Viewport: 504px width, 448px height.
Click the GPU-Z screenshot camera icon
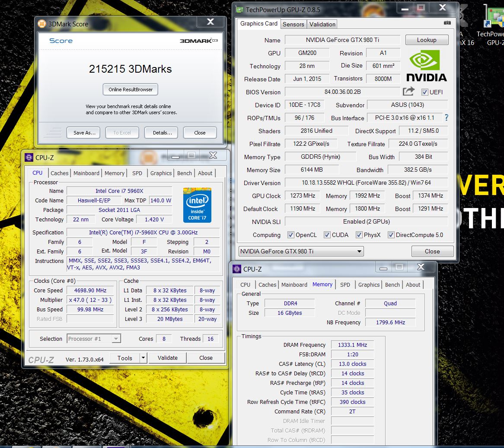447,23
